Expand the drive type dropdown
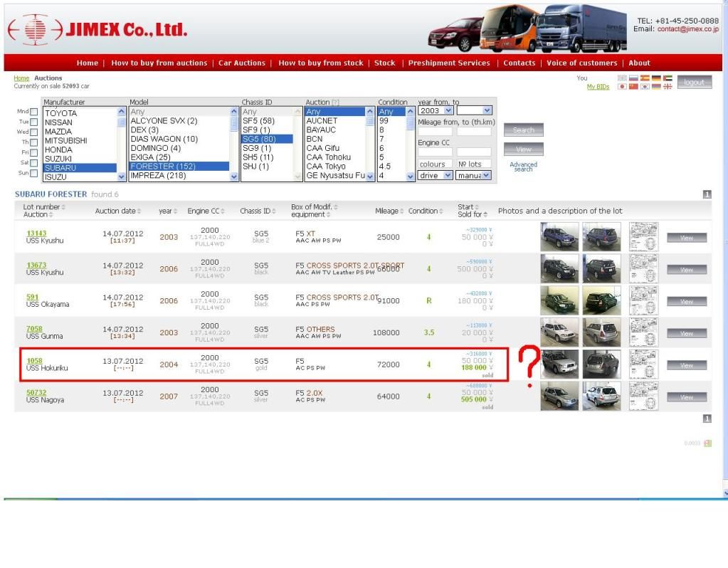Viewport: 728px width, 568px height. pos(435,175)
